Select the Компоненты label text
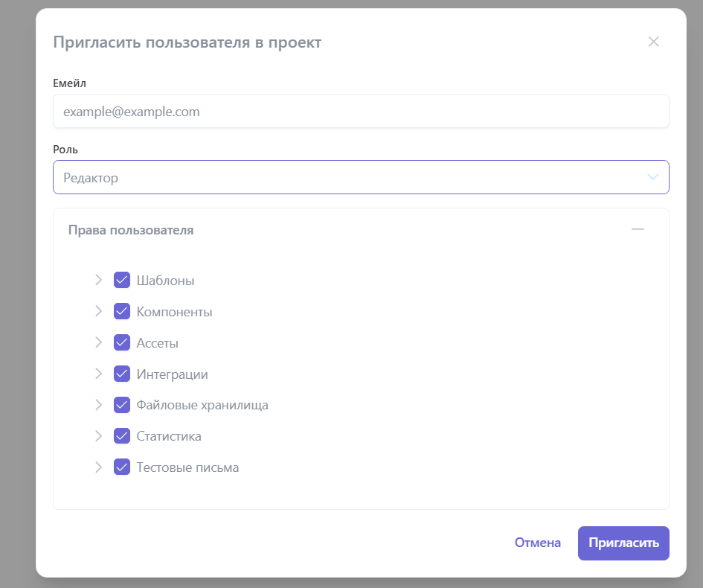703x588 pixels. [174, 312]
